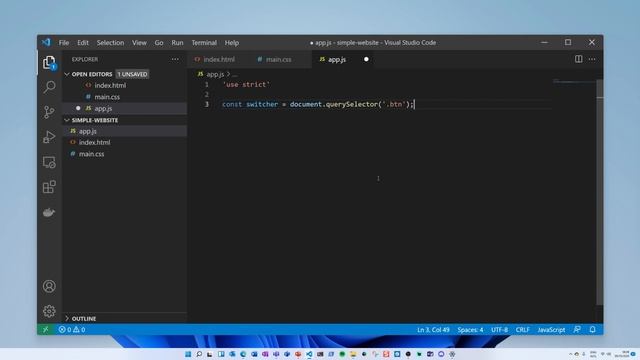Open the Accounts menu icon
Viewport: 640px width, 360px height.
(49, 286)
